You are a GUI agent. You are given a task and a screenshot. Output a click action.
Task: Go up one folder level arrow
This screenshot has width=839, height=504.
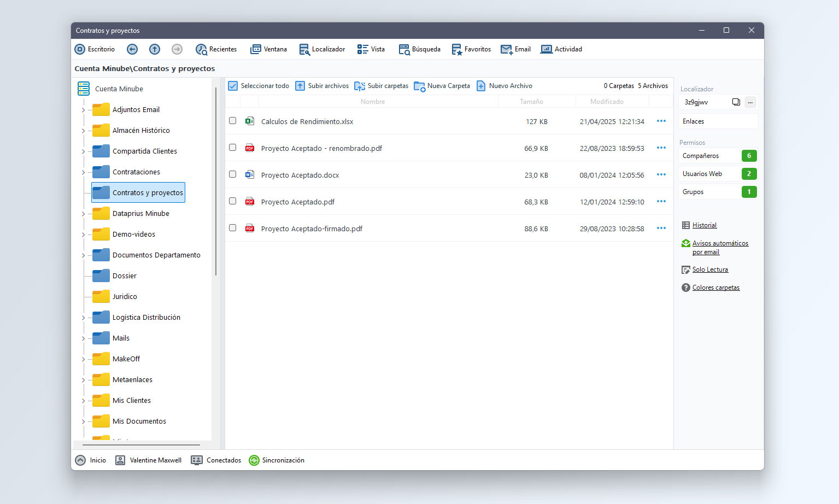click(155, 49)
